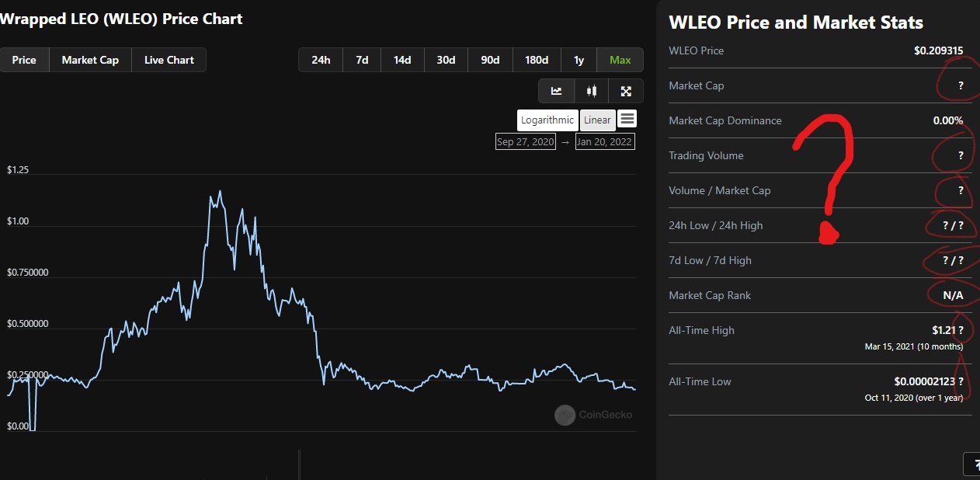
Task: Switch to line chart view icon
Action: pos(556,91)
